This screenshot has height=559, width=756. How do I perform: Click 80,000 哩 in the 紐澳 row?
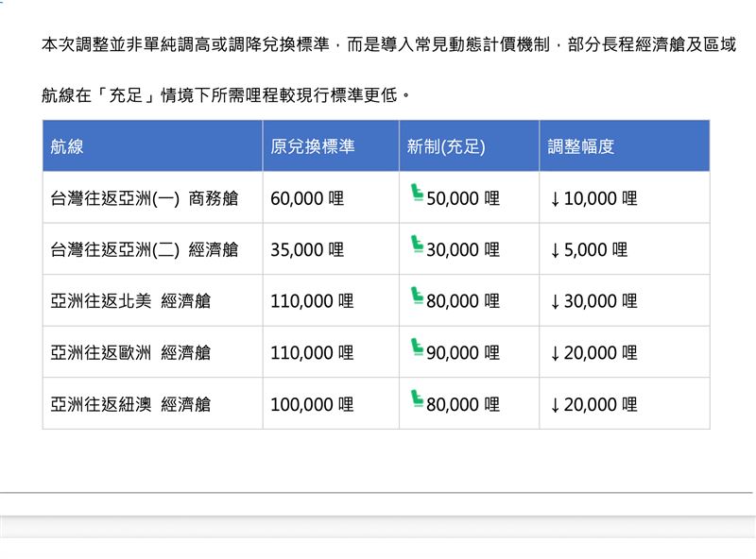pos(463,405)
